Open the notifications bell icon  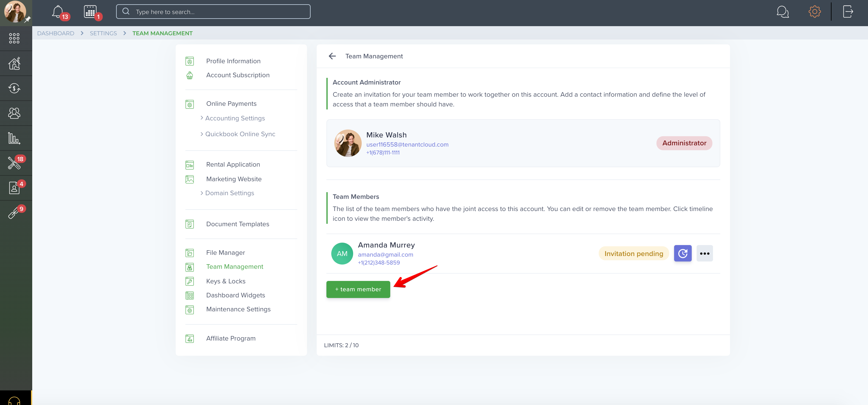tap(58, 12)
